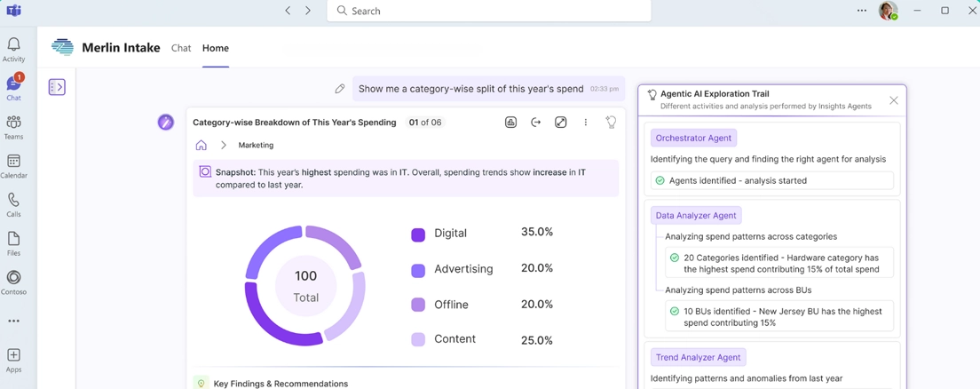
Task: Click the Advertising legend label
Action: point(463,269)
